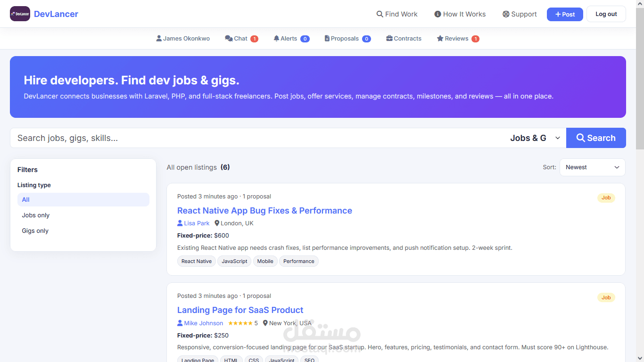Open the DevLancer home link text
This screenshot has width=644, height=362.
point(56,14)
